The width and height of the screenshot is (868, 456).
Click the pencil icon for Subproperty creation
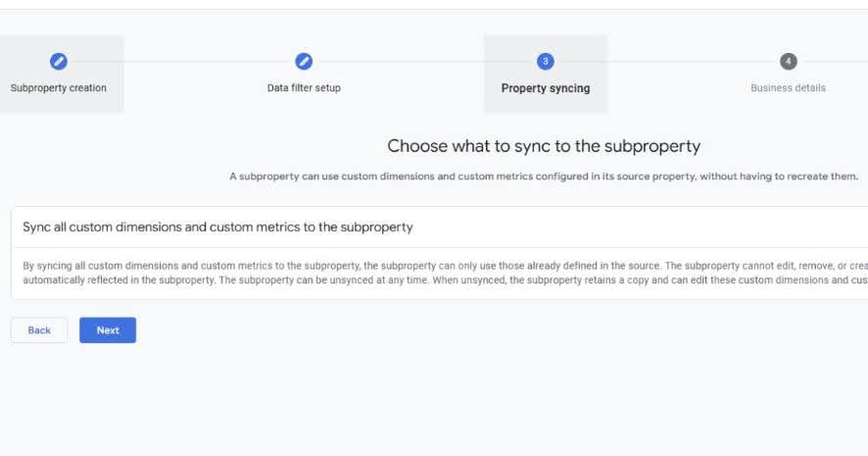click(x=59, y=62)
